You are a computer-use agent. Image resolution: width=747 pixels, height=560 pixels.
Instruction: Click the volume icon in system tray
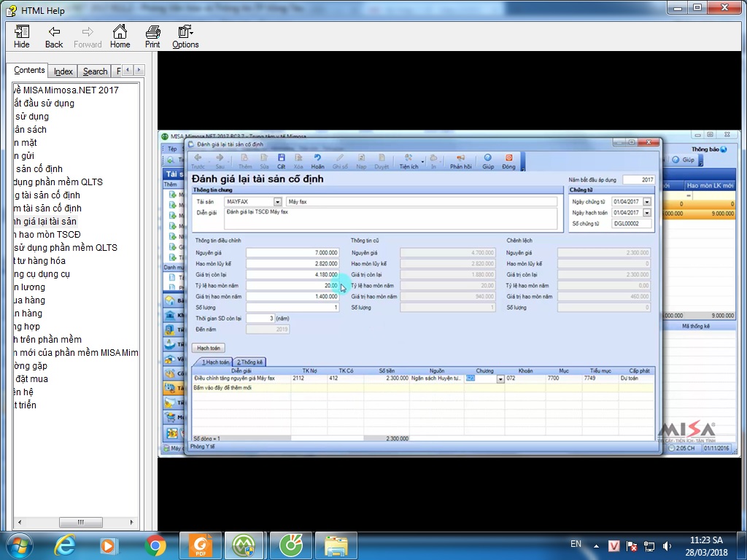667,546
